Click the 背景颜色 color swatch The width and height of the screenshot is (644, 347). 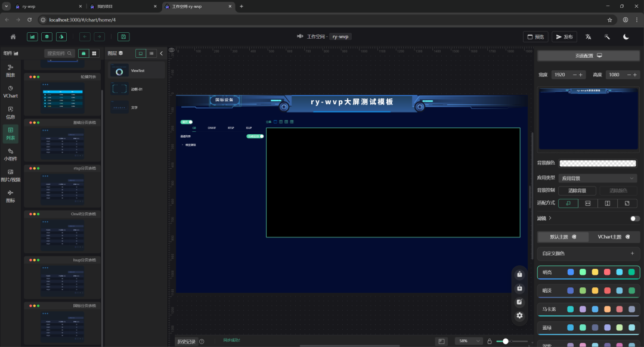598,163
